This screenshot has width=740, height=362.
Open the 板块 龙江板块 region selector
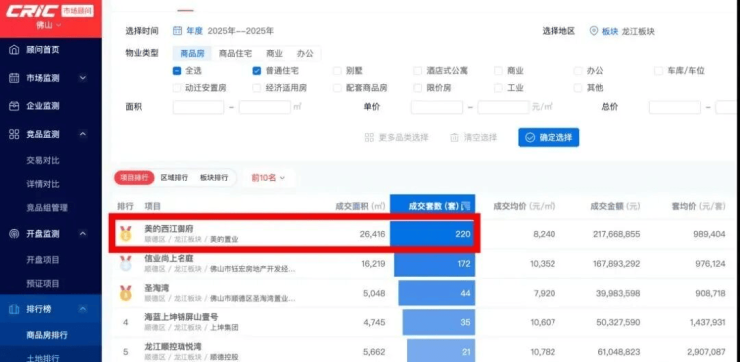coord(622,32)
